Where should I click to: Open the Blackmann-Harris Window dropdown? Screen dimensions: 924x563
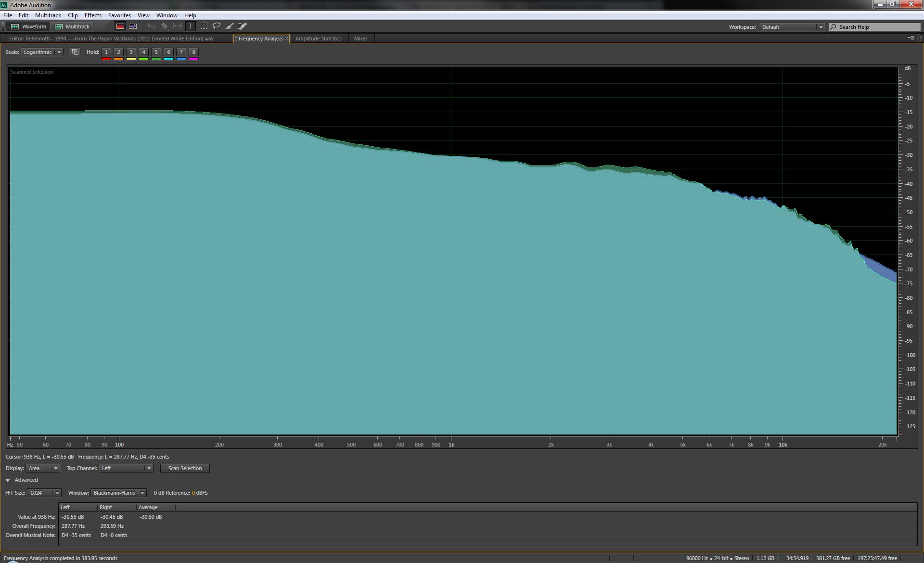tap(118, 493)
